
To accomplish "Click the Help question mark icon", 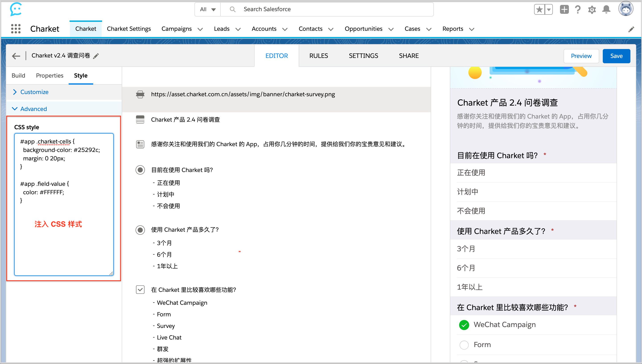I will click(578, 10).
